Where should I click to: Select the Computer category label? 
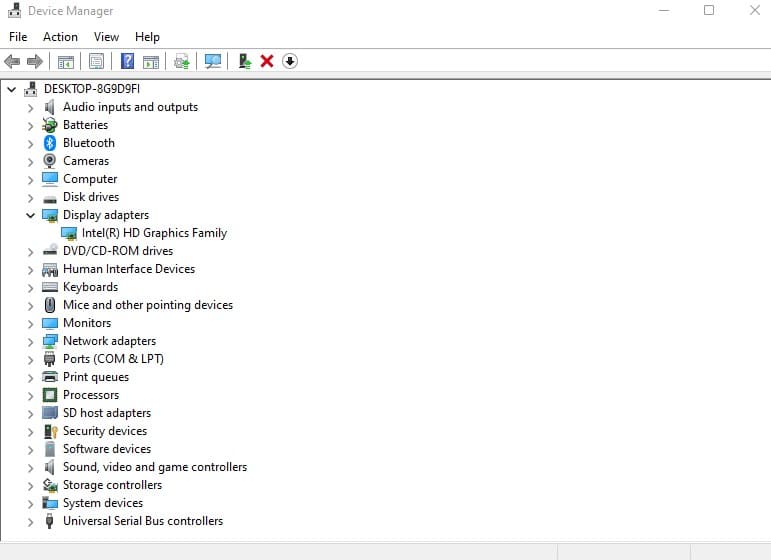[90, 179]
